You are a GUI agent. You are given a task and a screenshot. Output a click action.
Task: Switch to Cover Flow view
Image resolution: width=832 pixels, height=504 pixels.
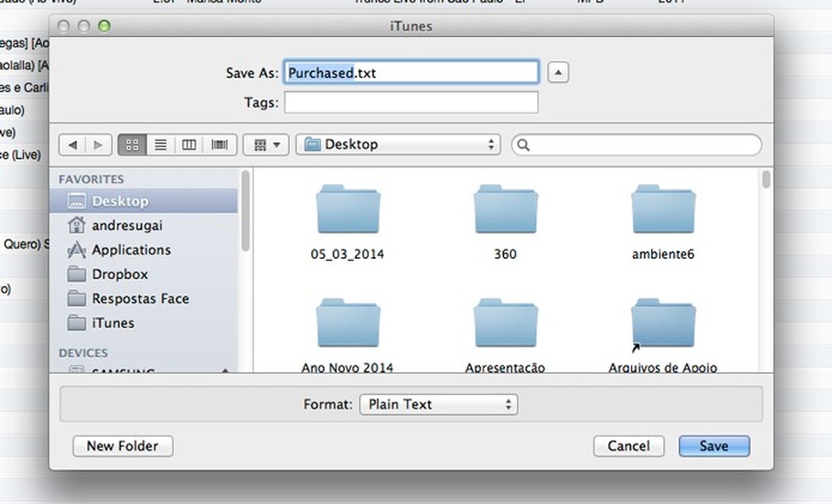tap(219, 145)
